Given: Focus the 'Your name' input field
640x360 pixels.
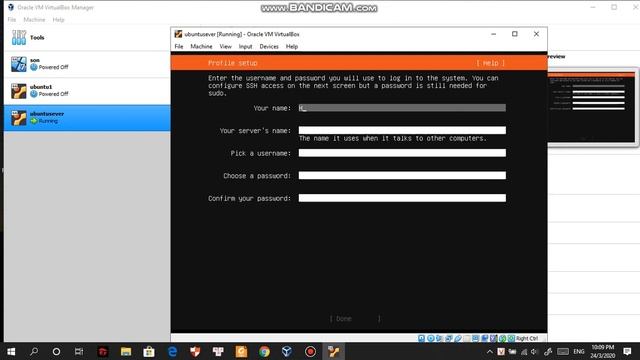Looking at the screenshot, I should [x=402, y=108].
